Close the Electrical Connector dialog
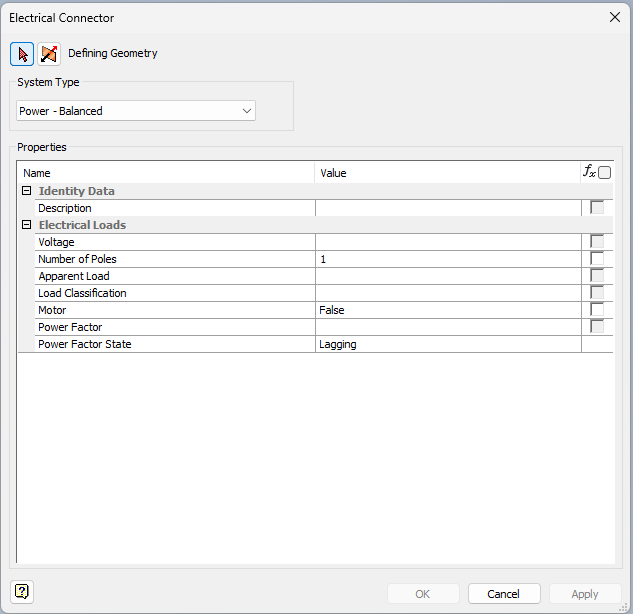 coord(614,17)
